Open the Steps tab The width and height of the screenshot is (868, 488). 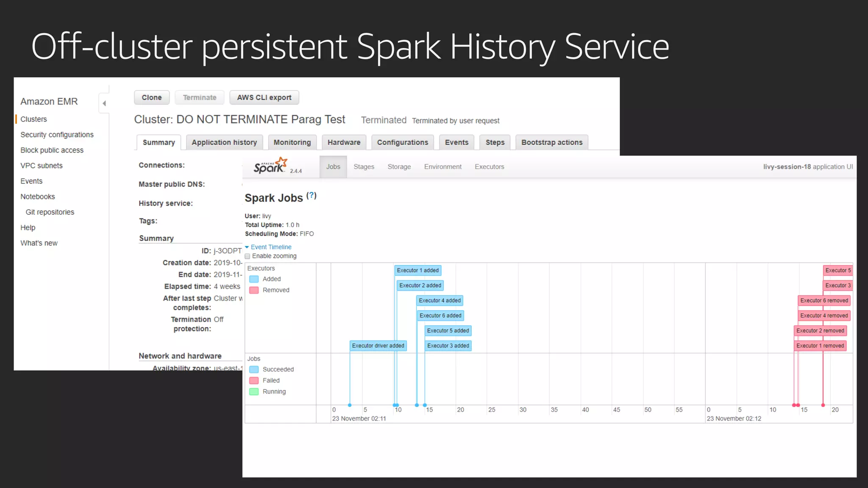(x=495, y=142)
